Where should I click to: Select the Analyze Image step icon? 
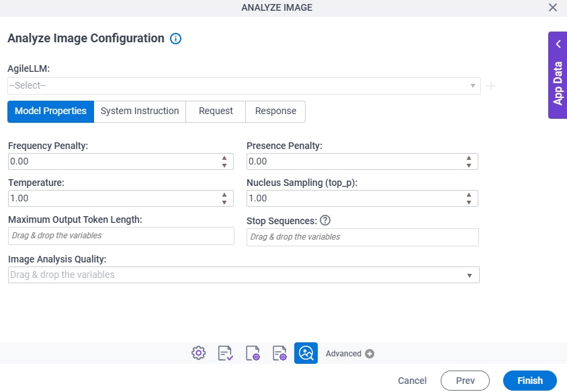(306, 353)
